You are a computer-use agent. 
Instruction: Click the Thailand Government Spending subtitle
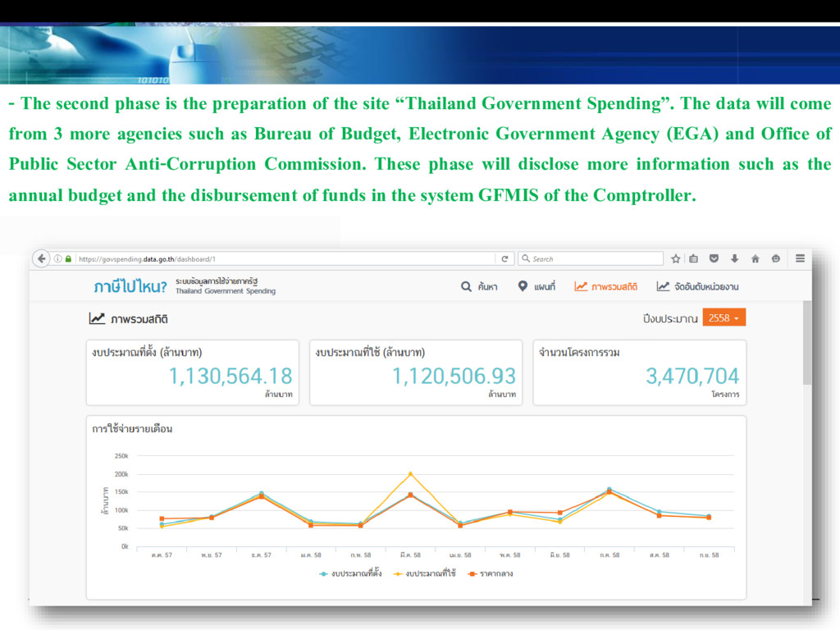(226, 291)
